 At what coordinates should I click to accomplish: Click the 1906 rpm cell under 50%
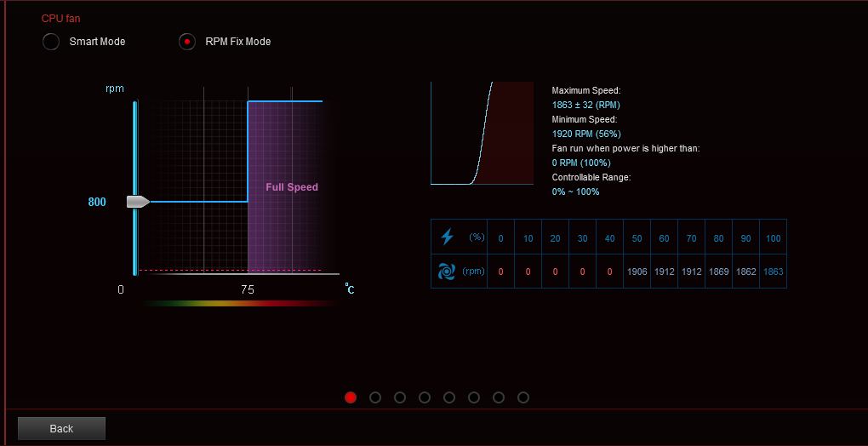click(637, 272)
